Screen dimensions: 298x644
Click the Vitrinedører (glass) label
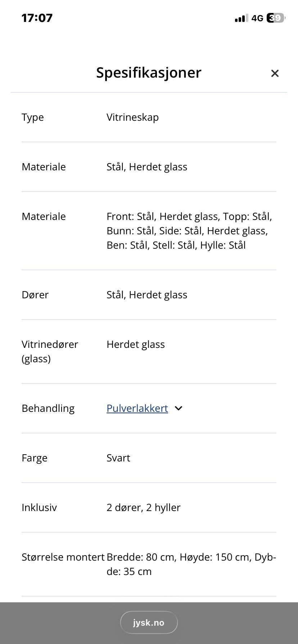click(50, 351)
